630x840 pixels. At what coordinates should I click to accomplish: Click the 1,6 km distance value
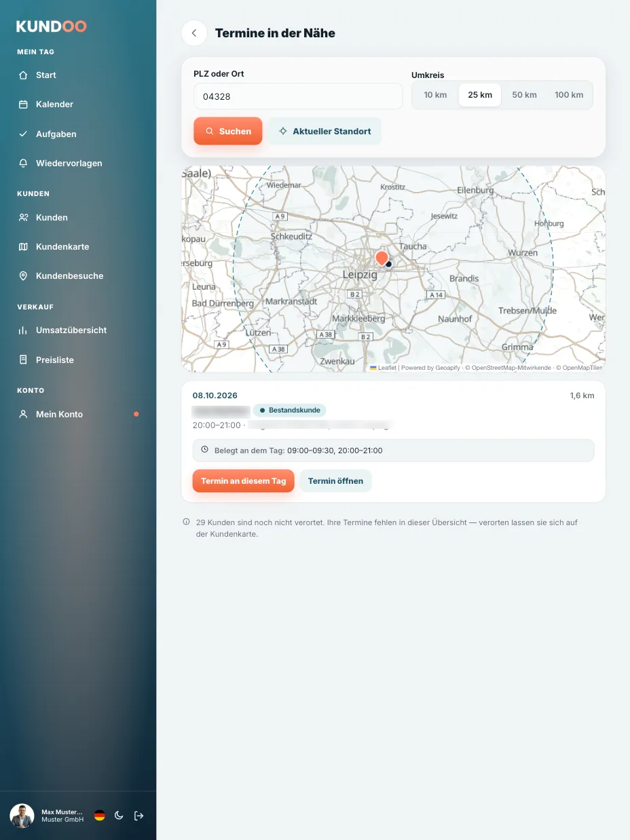(x=582, y=396)
